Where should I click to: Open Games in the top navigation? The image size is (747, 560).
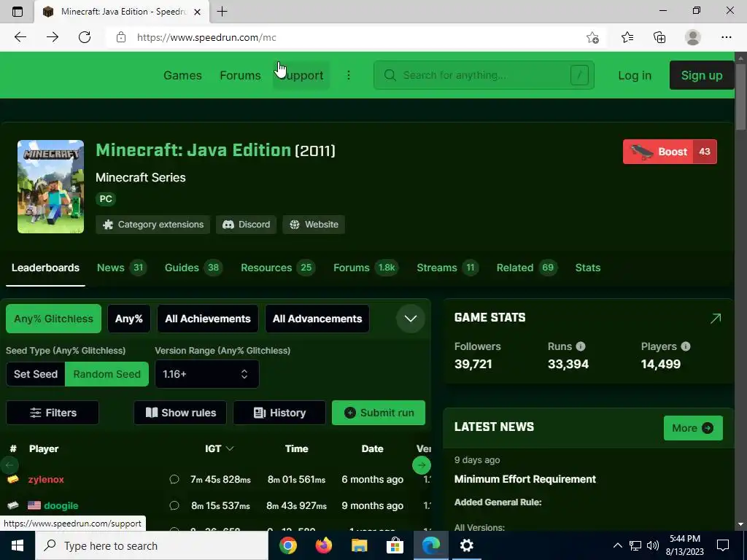182,75
